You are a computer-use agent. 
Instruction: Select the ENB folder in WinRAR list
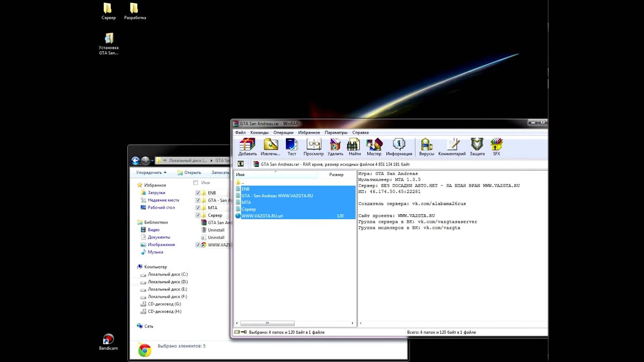pyautogui.click(x=294, y=189)
